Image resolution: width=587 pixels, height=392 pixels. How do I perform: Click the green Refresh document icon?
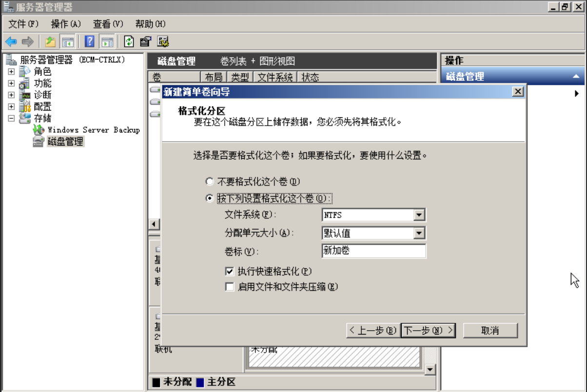pyautogui.click(x=129, y=42)
